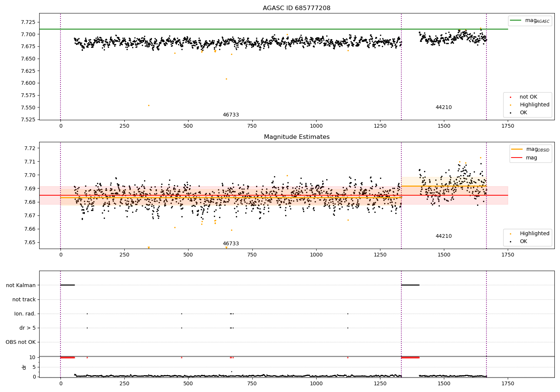This screenshot has height=392, width=560.
Task: Select 'OK' in the Magnitude Estimates legend
Action: point(523,242)
